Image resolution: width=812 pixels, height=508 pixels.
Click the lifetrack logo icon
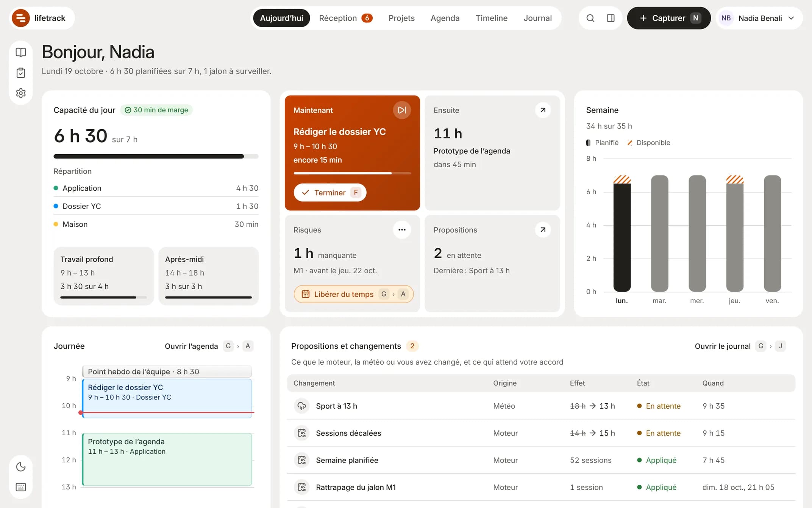21,18
